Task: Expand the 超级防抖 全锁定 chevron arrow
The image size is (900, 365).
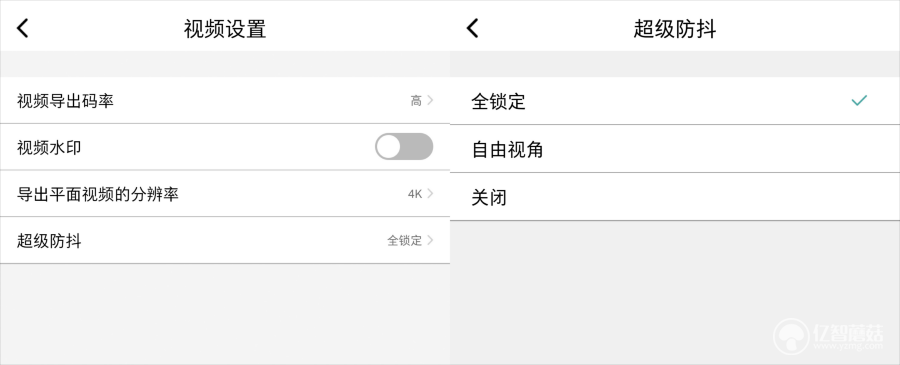Action: pos(430,240)
